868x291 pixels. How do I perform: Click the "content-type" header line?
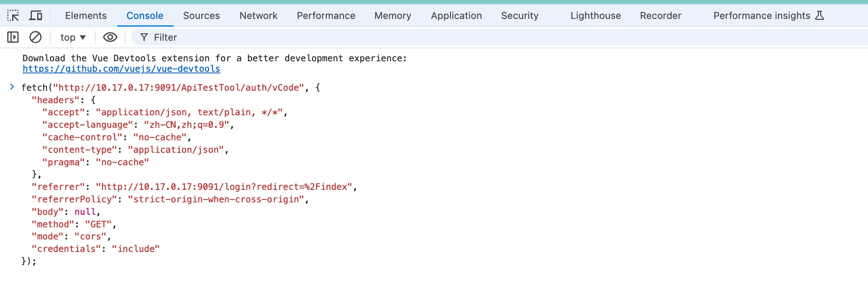coord(135,150)
